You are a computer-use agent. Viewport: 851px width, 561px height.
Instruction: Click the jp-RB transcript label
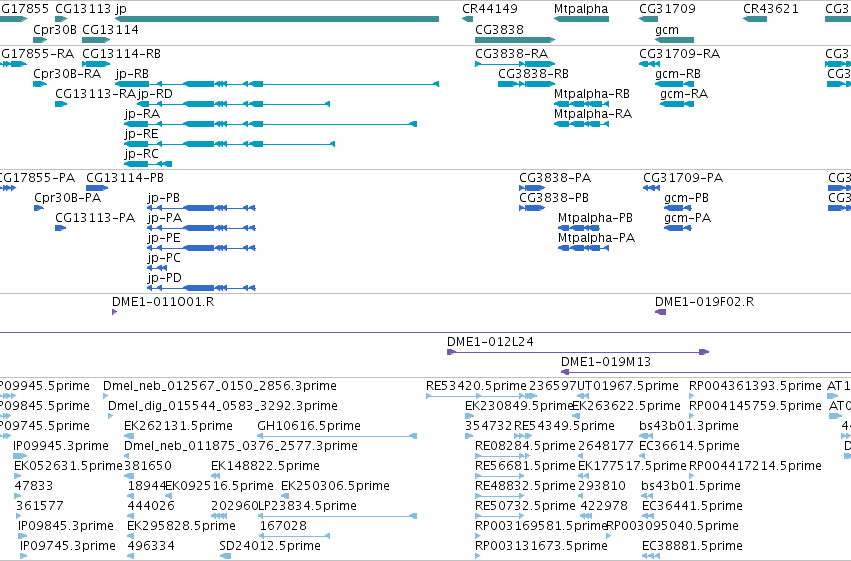132,74
